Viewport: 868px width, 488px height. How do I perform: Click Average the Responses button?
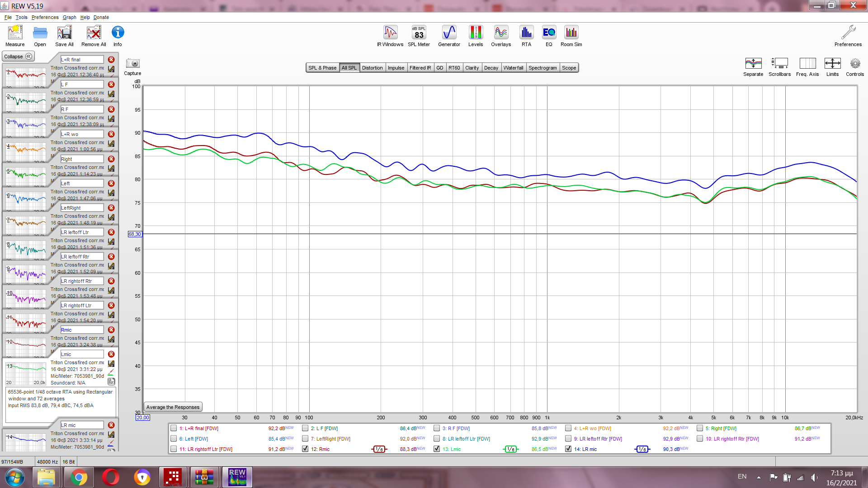(x=173, y=407)
